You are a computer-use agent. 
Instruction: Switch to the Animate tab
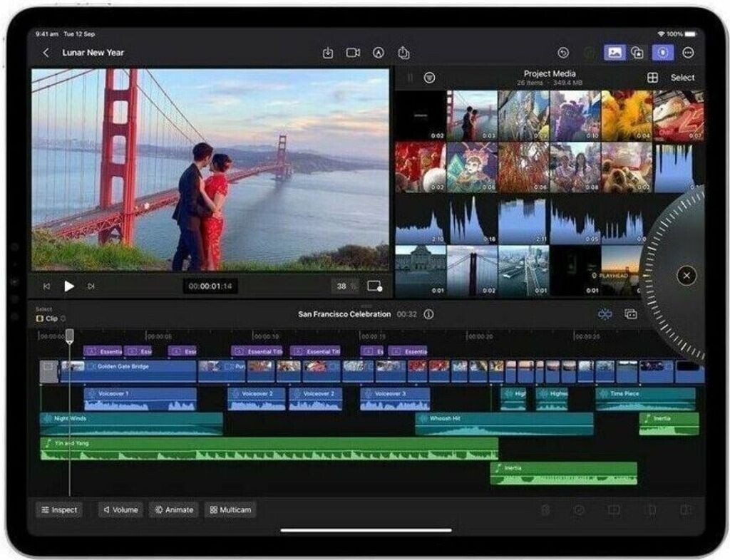coord(174,510)
